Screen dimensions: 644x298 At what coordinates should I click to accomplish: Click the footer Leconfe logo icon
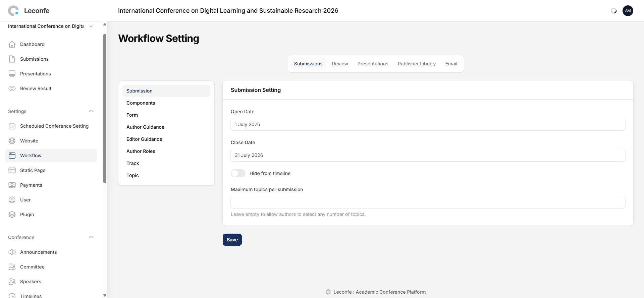coord(328,292)
